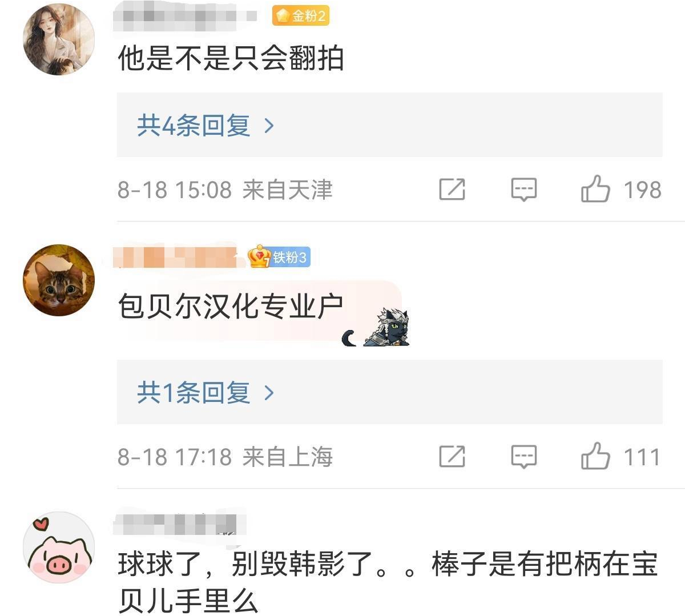This screenshot has height=616, width=685.
Task: Tap the 金粉2 fan badge
Action: 301,16
